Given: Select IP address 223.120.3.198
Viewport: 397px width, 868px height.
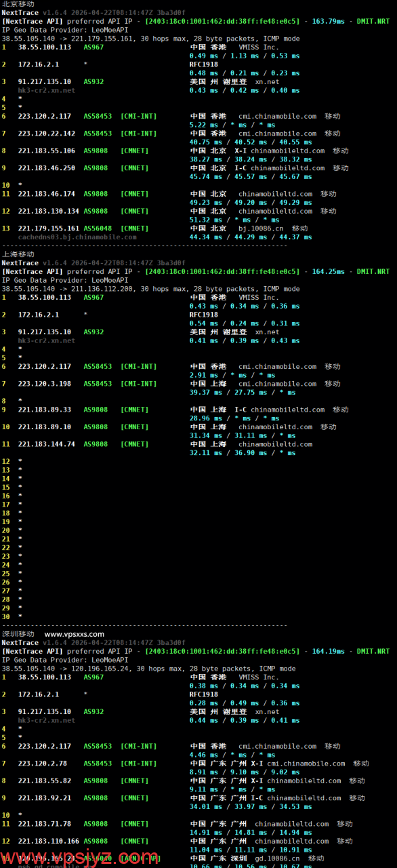Looking at the screenshot, I should click(45, 384).
